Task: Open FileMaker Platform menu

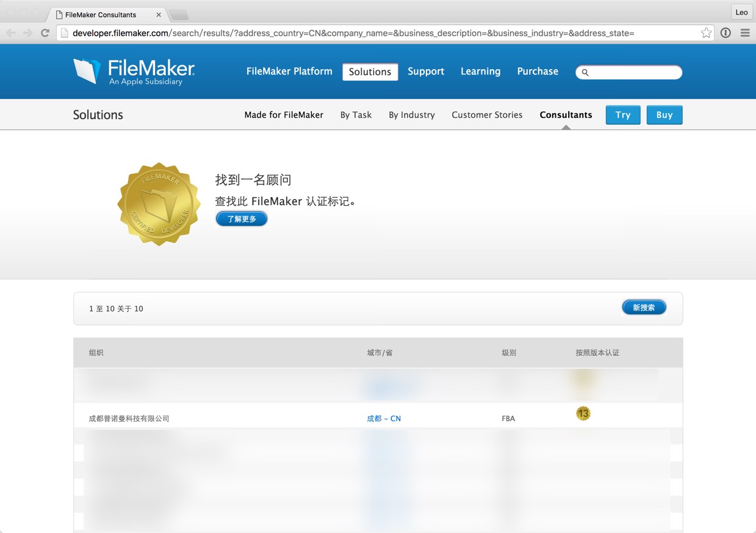Action: point(289,71)
